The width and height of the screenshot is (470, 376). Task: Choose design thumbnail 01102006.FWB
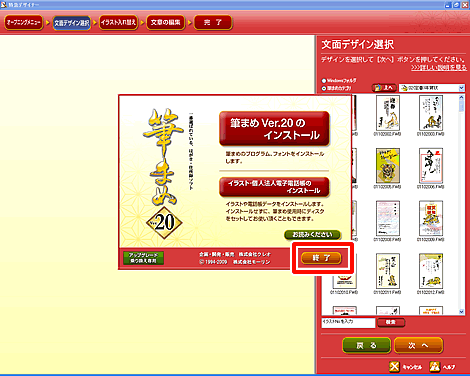(431, 166)
